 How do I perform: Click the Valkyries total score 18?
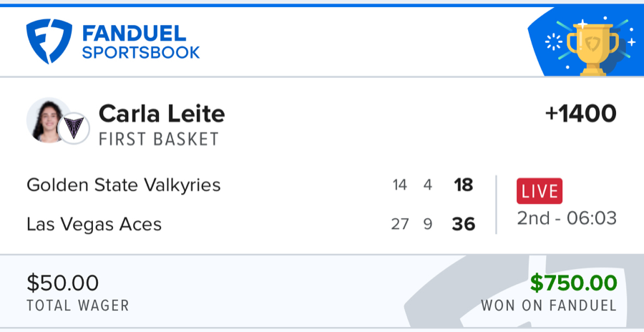(x=463, y=185)
